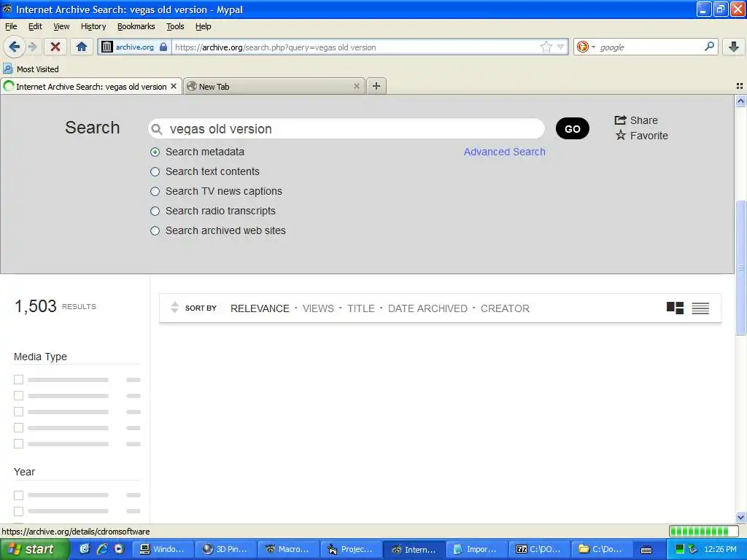Click the Favorite star icon
This screenshot has height=560, width=747.
[620, 135]
